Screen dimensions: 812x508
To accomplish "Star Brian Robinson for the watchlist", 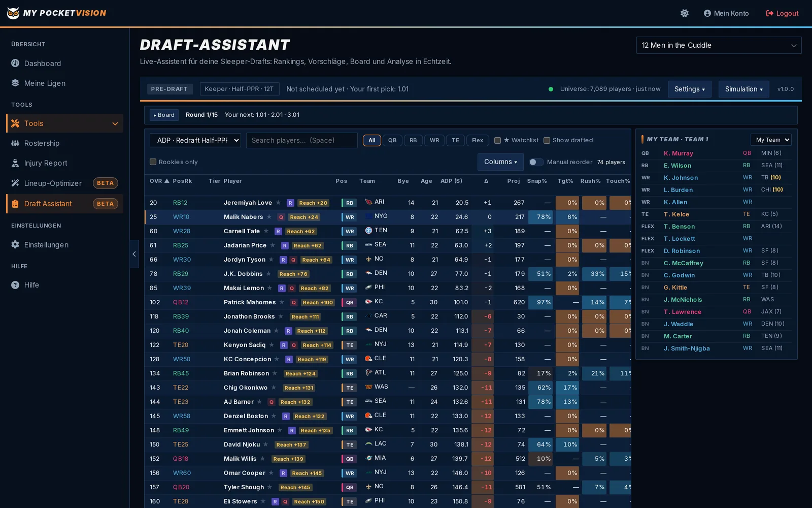I will [275, 373].
